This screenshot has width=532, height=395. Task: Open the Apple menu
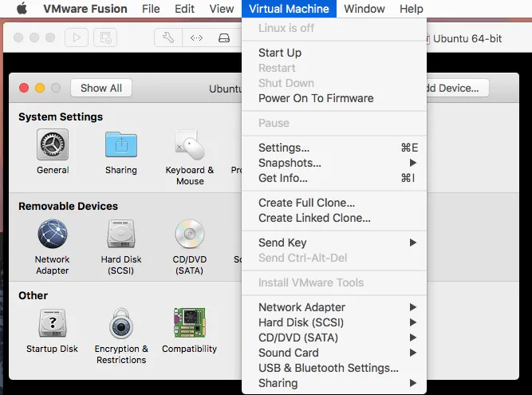22,9
